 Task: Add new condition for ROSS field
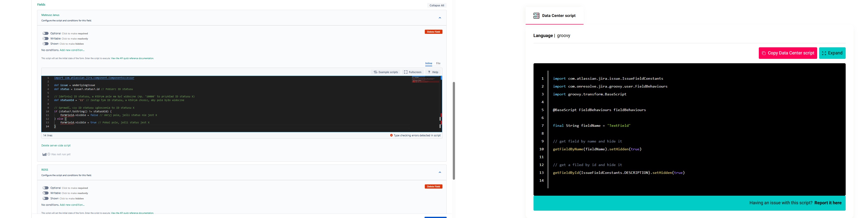click(x=72, y=205)
